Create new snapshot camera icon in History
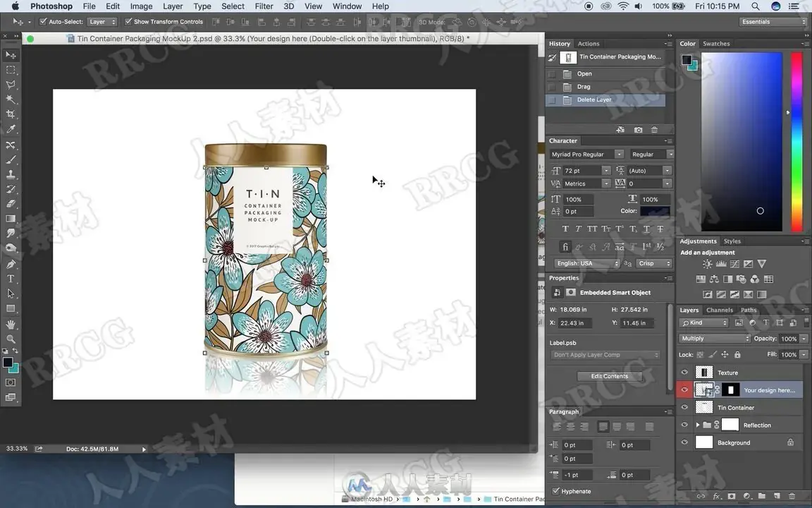Screen dimensions: 812x508 click(638, 130)
